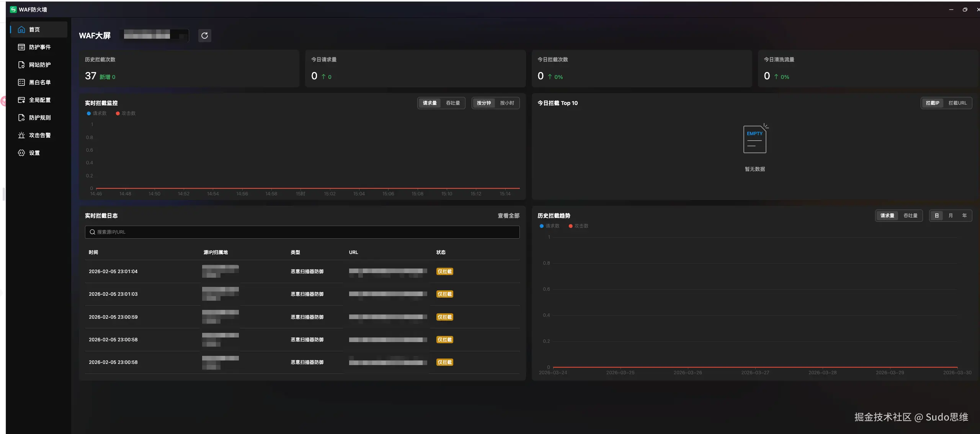Click the home icon in the sidebar
The width and height of the screenshot is (980, 434).
21,29
